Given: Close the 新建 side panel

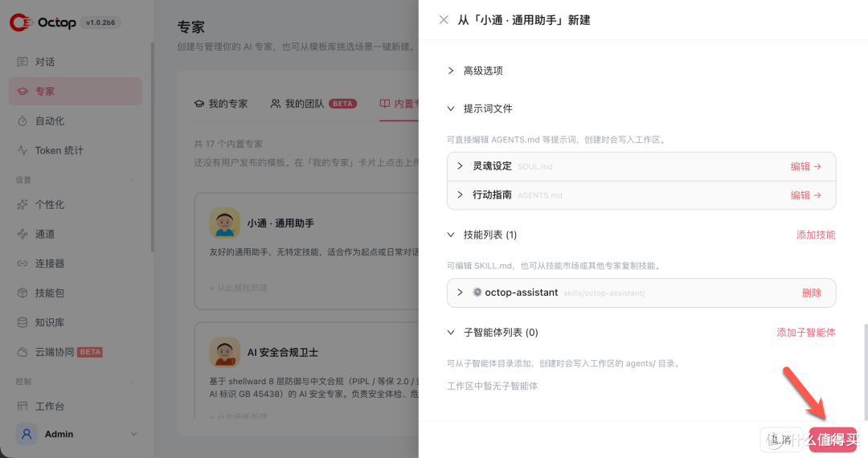Looking at the screenshot, I should click(x=444, y=20).
